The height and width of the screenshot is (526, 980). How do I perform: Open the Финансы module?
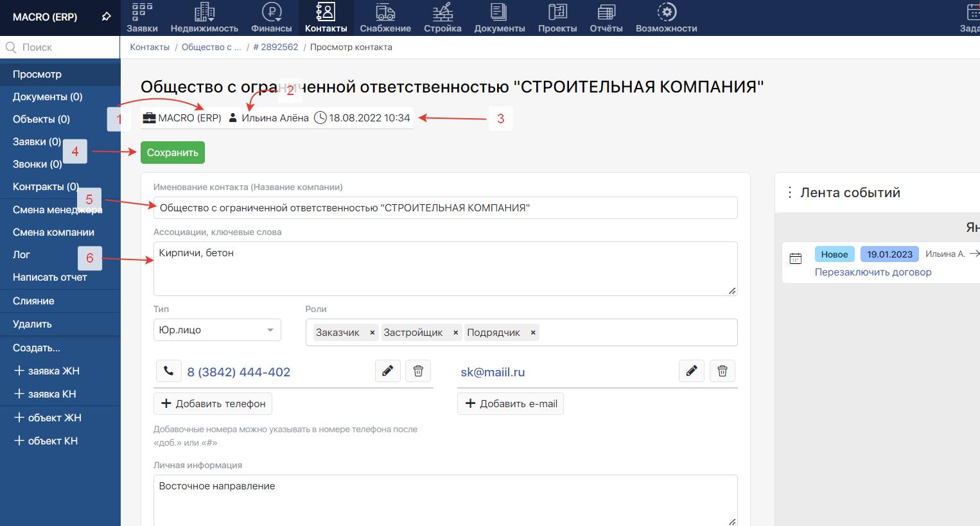pyautogui.click(x=272, y=18)
